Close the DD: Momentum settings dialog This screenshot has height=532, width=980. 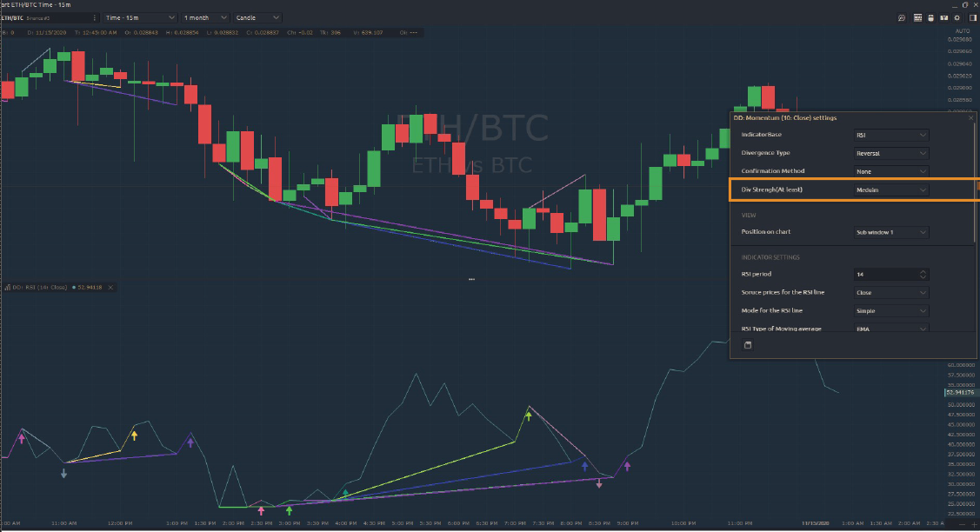pyautogui.click(x=970, y=117)
